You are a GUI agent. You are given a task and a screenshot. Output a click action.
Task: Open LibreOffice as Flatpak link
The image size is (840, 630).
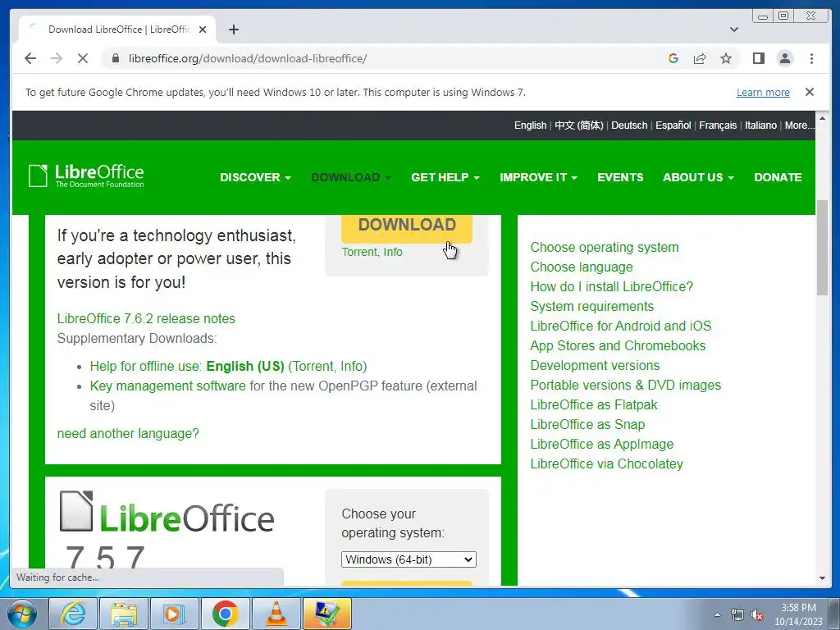(x=594, y=405)
